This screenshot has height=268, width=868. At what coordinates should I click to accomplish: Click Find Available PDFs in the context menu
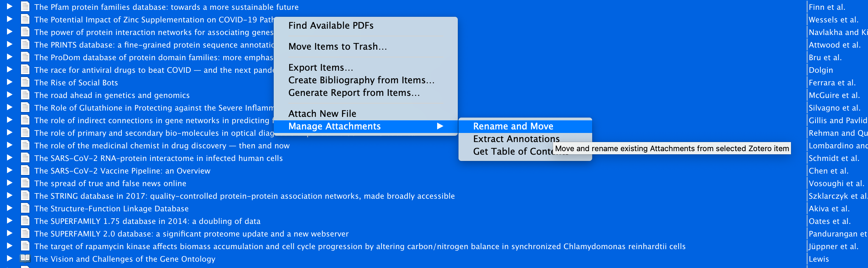330,25
